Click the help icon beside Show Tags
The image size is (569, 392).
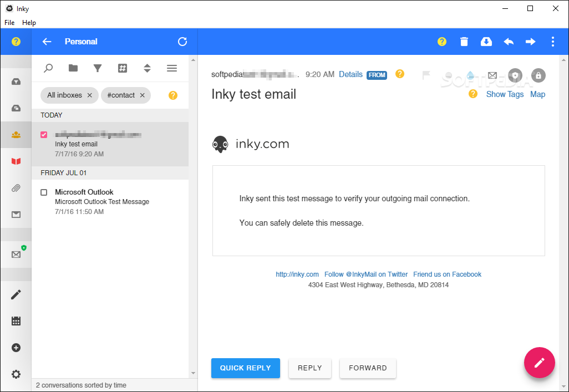click(473, 94)
